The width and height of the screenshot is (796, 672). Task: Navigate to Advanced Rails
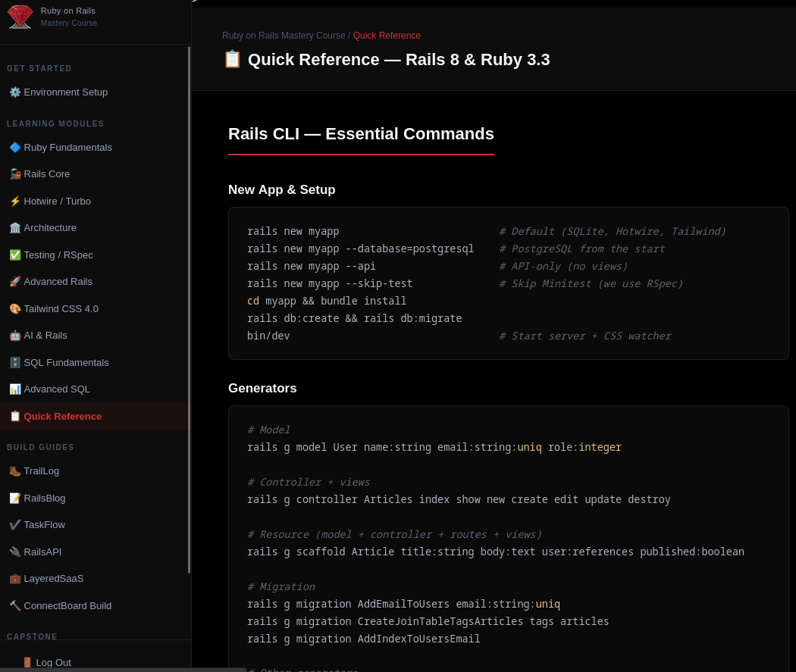pyautogui.click(x=94, y=282)
